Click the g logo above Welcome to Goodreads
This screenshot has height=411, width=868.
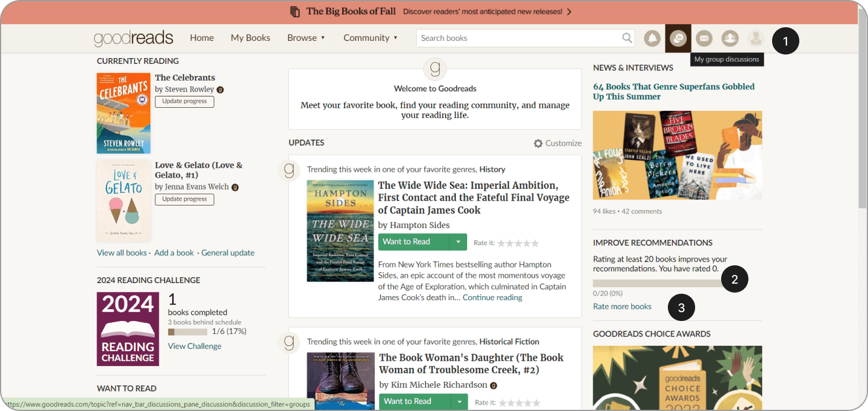point(435,70)
